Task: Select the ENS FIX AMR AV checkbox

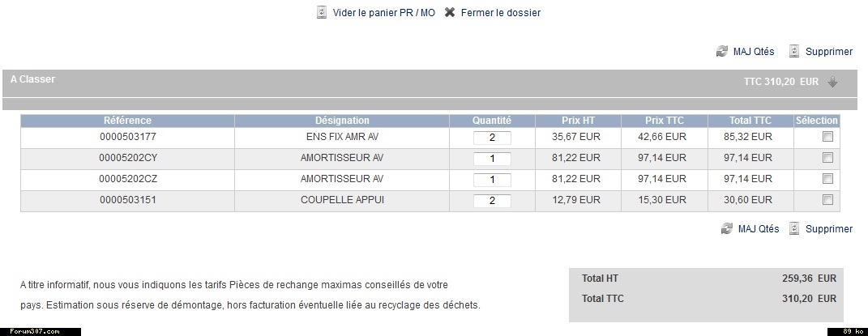Action: coord(827,137)
